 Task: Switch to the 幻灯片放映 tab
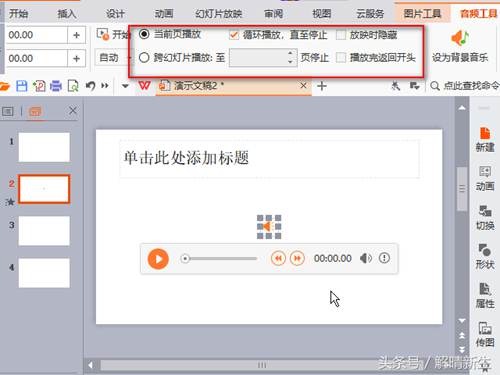(219, 14)
